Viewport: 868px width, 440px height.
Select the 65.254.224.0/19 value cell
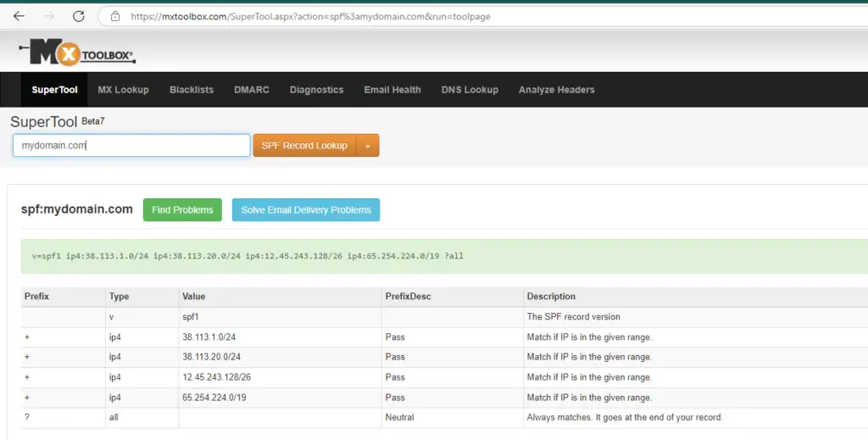(280, 398)
